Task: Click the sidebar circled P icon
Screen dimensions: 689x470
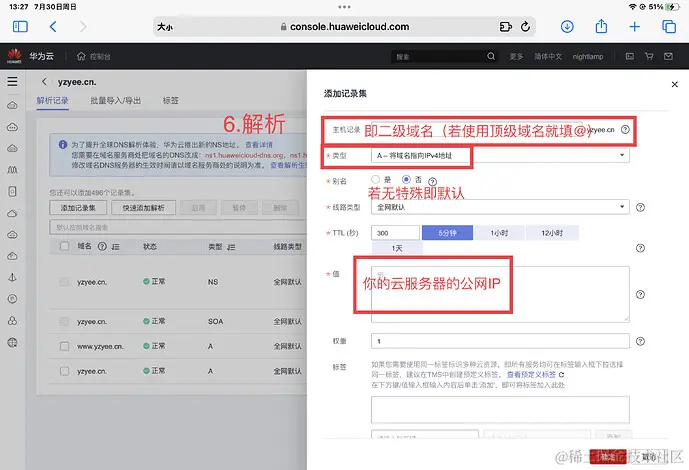Action: pos(12,299)
